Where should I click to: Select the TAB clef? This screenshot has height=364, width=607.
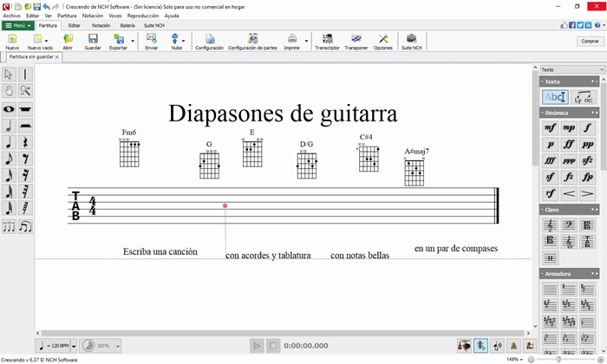[x=587, y=242]
